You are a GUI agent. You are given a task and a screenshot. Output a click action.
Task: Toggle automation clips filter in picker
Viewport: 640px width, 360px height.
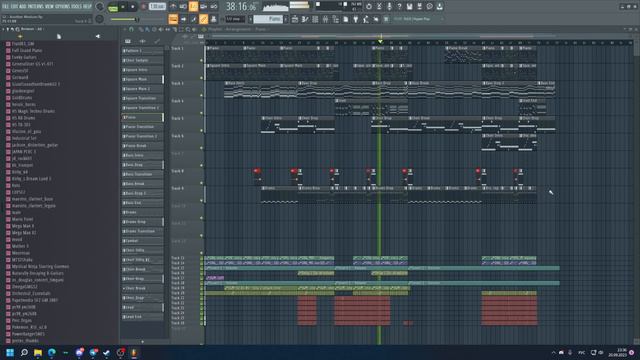click(157, 41)
